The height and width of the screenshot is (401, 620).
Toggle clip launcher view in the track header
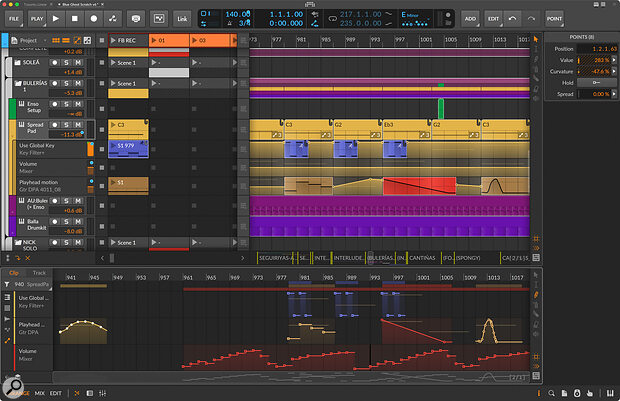(x=56, y=40)
